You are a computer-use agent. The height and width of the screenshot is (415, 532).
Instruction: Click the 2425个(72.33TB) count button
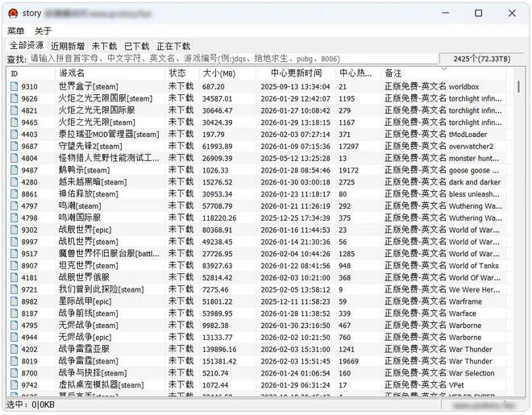click(482, 59)
